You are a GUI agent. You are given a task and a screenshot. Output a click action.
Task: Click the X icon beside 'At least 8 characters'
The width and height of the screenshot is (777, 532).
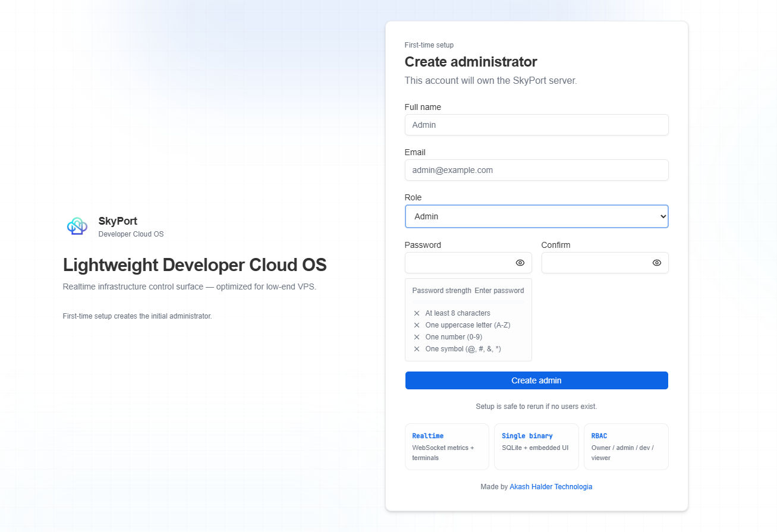(417, 313)
